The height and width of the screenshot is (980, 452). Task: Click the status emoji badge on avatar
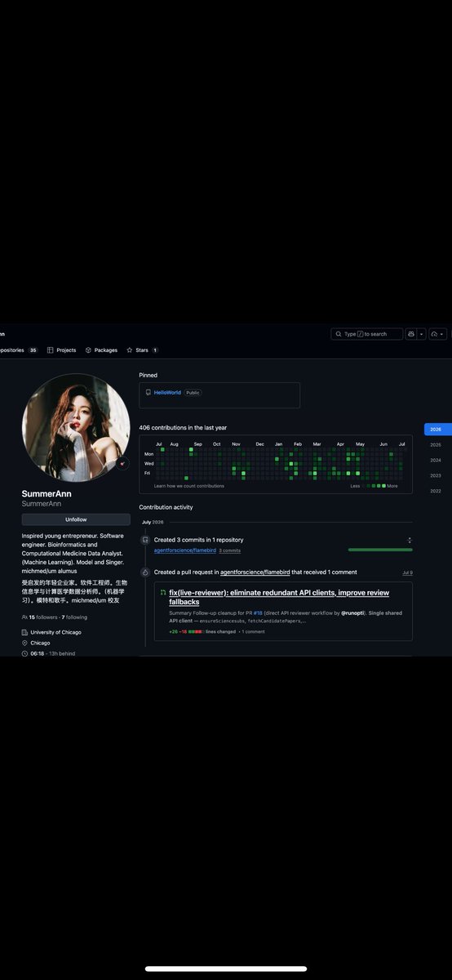pos(122,463)
